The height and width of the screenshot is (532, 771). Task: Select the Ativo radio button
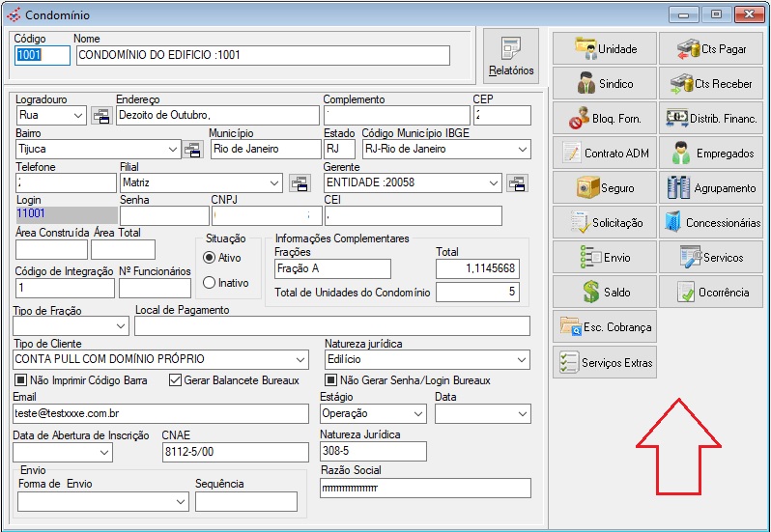[210, 258]
